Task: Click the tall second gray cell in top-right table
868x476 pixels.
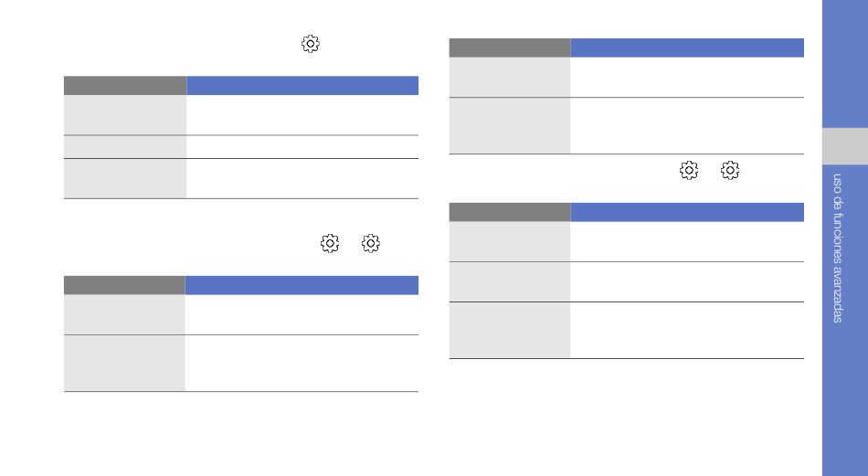Action: (510, 126)
